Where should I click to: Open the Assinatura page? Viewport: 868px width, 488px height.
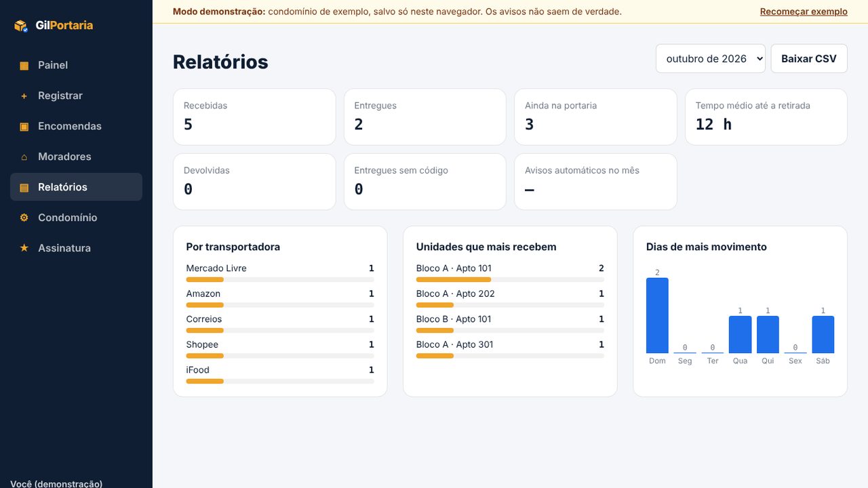[x=76, y=248]
